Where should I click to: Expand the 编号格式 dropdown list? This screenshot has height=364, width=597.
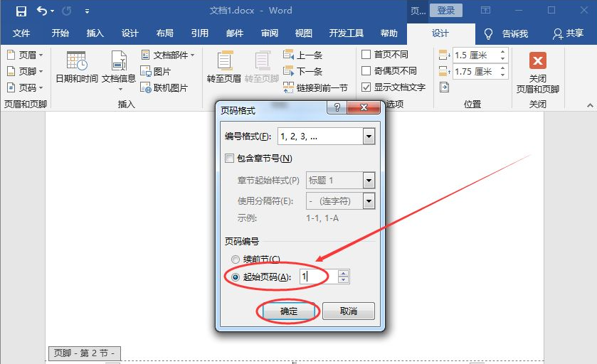[x=368, y=136]
